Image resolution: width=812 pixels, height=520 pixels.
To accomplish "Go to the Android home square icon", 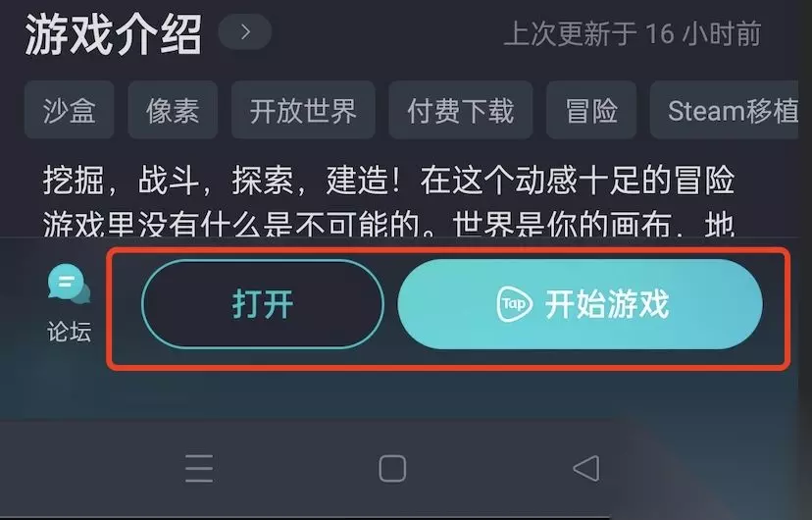I will click(x=392, y=468).
